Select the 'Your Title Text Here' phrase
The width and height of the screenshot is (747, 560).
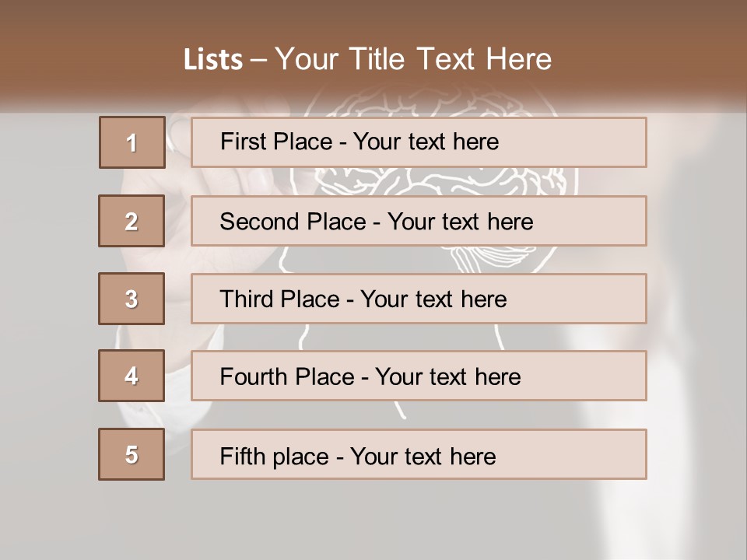pos(413,59)
